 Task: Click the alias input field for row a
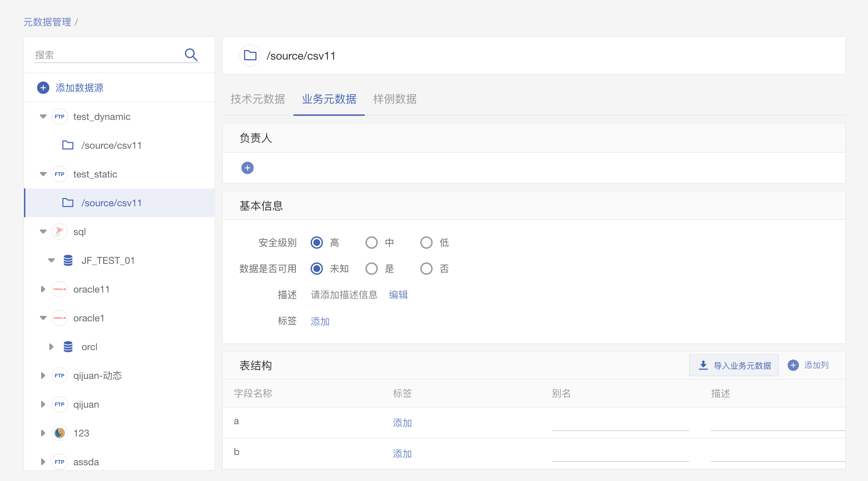click(620, 423)
